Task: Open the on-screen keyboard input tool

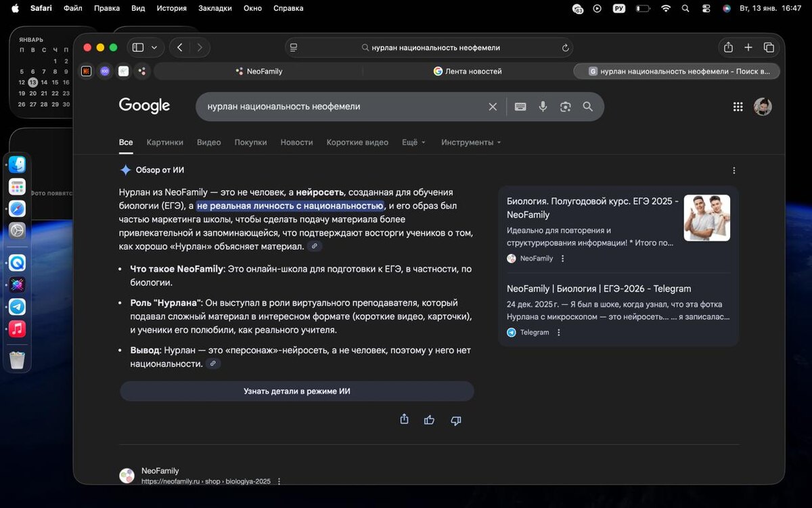Action: pos(520,106)
